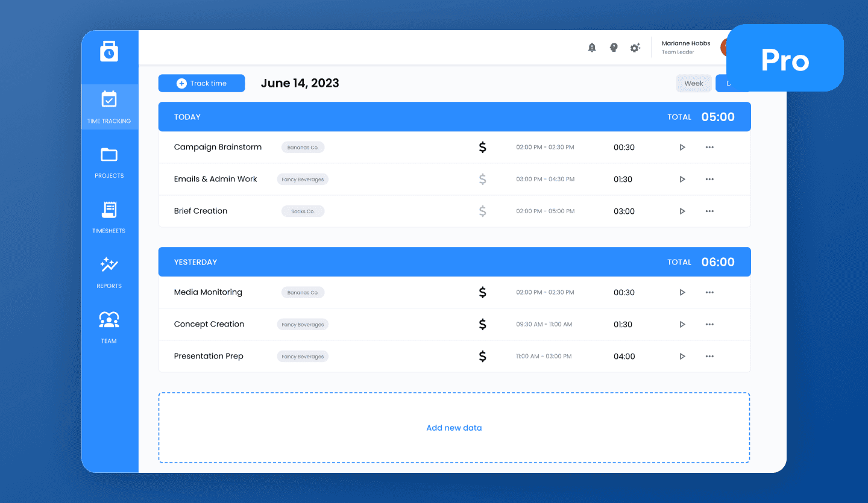Click the help question-mark icon
Image resolution: width=868 pixels, height=503 pixels.
coord(614,48)
